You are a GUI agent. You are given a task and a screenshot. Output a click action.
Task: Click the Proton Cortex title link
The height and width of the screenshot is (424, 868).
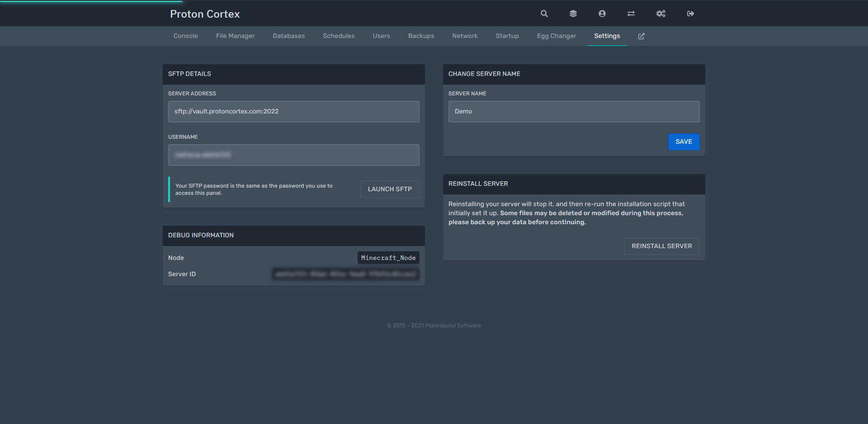tap(205, 14)
